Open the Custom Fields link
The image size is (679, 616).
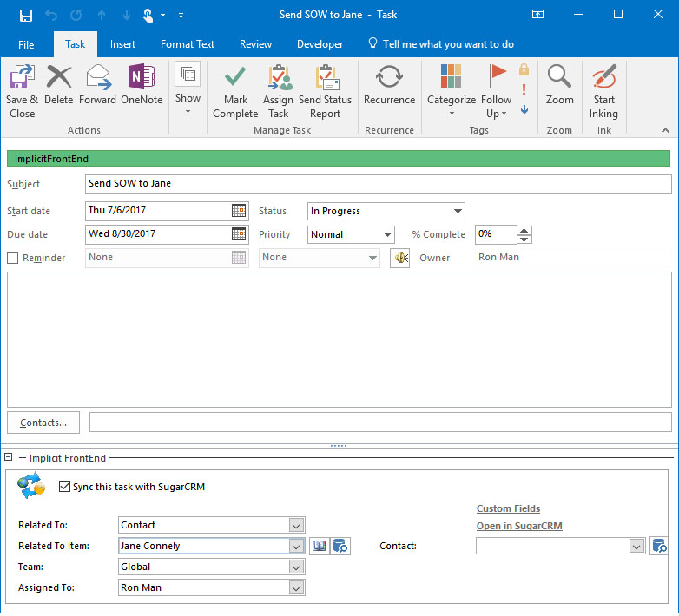[508, 508]
